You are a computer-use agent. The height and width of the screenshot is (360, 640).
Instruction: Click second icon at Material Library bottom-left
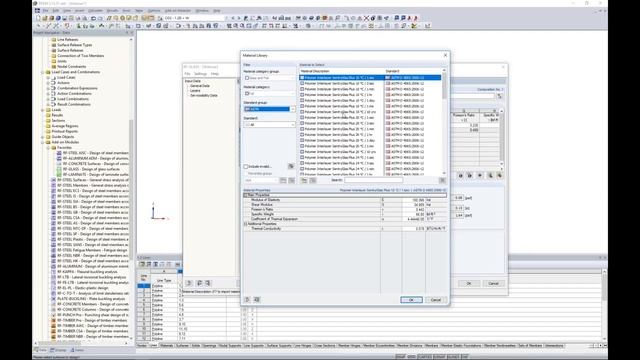[x=257, y=300]
